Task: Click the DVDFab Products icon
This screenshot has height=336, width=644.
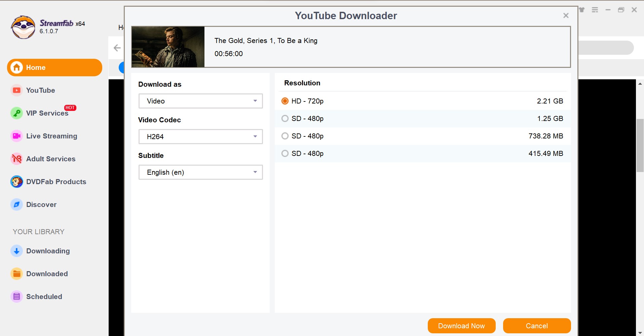Action: coord(16,182)
